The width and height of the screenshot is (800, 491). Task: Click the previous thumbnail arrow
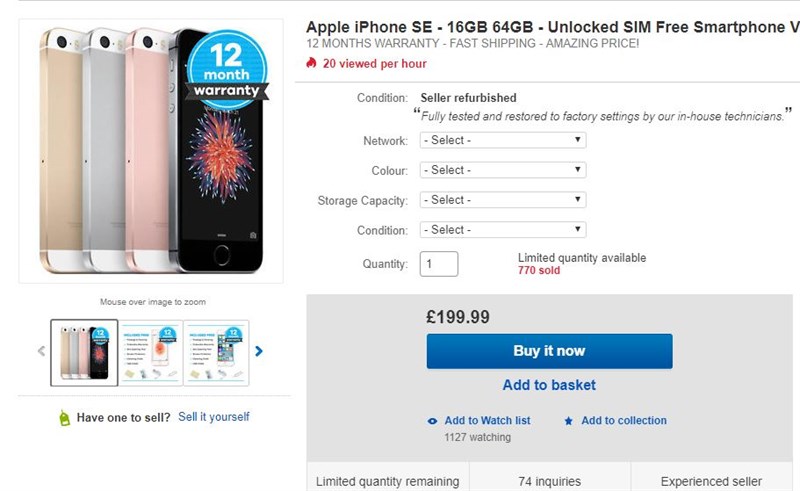(42, 351)
